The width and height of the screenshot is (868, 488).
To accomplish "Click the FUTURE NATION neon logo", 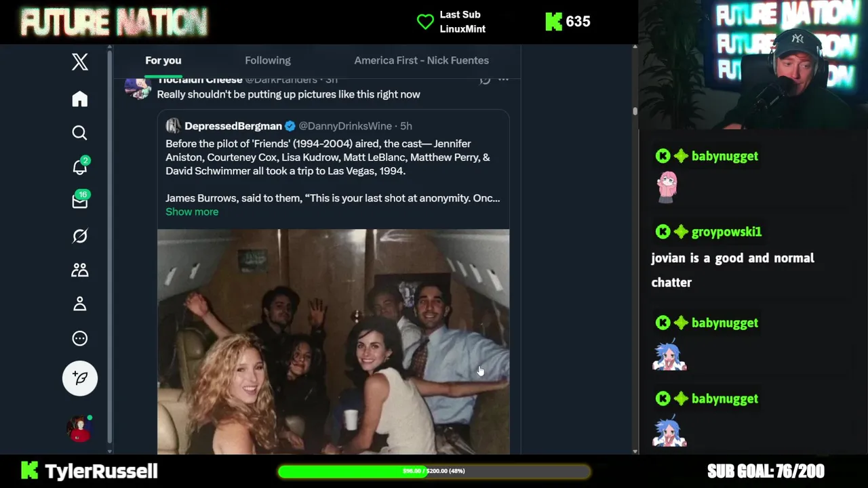I will (113, 22).
